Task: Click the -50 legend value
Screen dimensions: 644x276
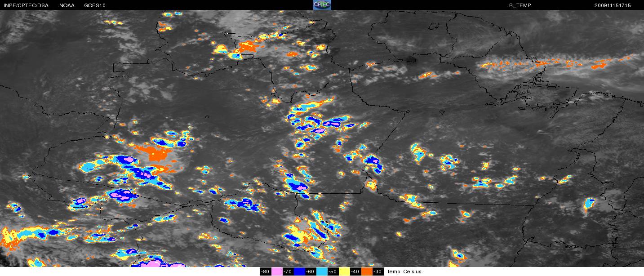Action: 333,272
